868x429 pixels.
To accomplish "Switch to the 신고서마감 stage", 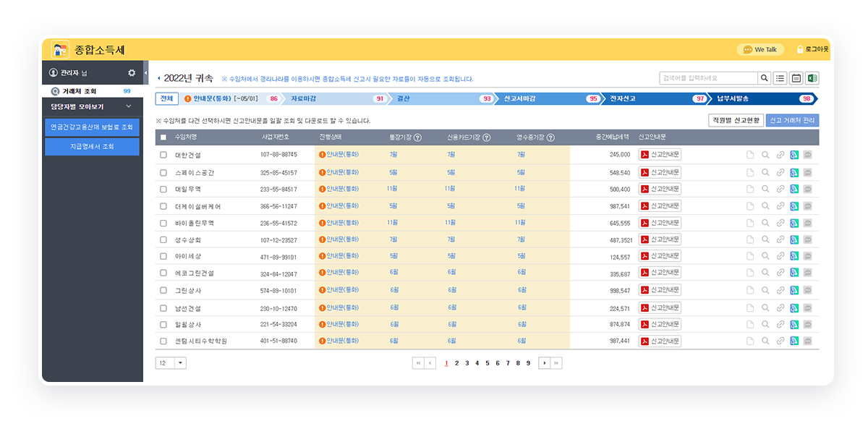I will [550, 98].
